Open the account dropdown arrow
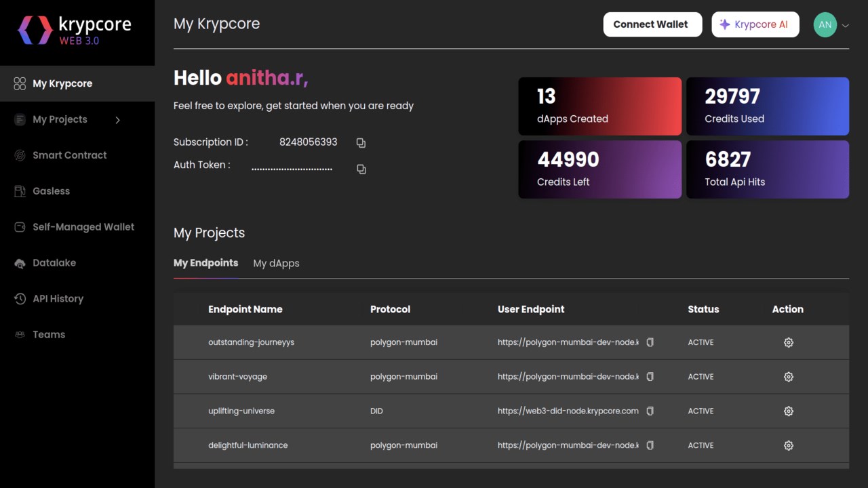 coord(846,26)
